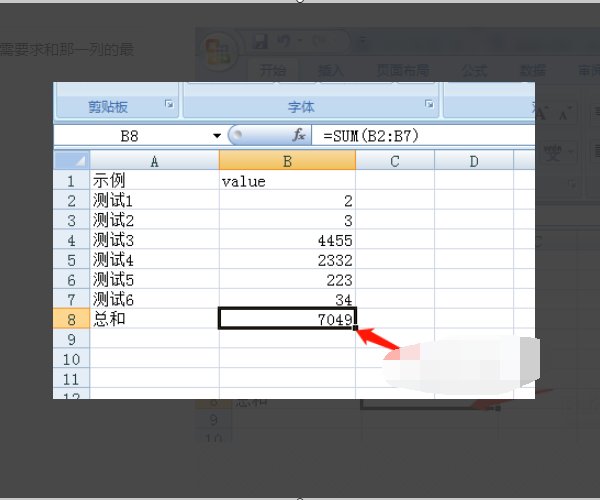Select row 10 header
Image resolution: width=600 pixels, height=500 pixels.
point(71,359)
